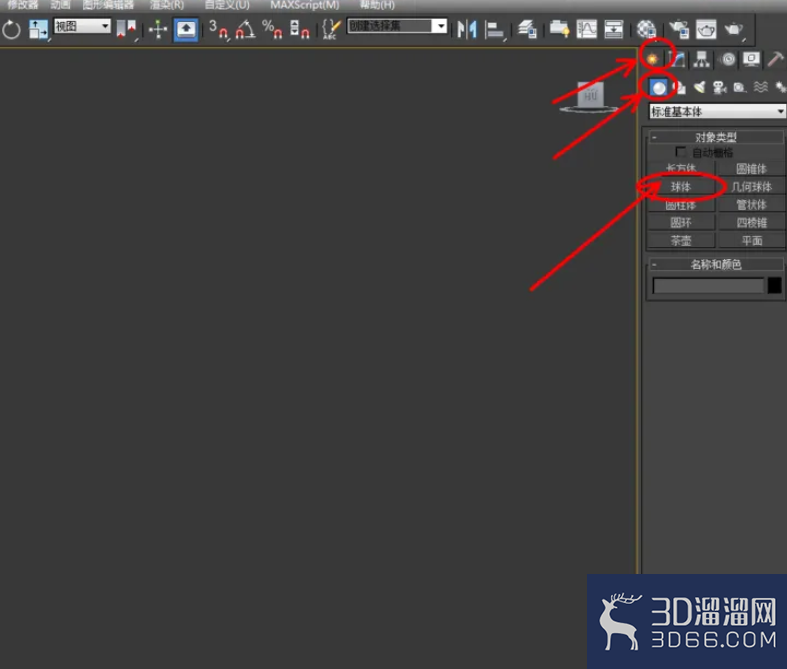Image resolution: width=787 pixels, height=669 pixels.
Task: Open the Rendered Frame Window icon
Action: click(706, 30)
